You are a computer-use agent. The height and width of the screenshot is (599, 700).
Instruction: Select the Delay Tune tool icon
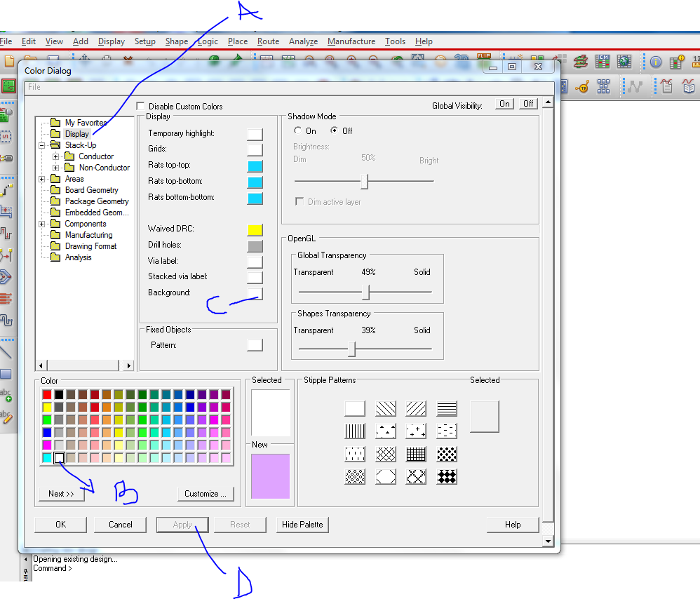click(x=6, y=233)
